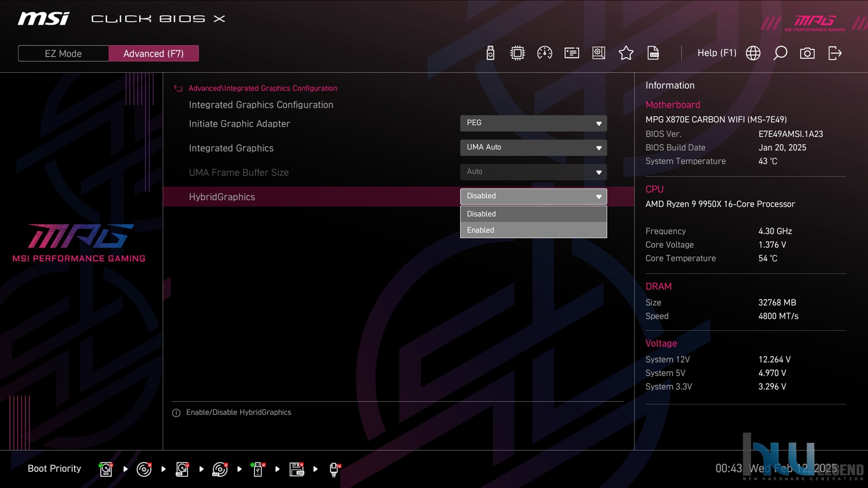Click BIOS version value E7E49AMSI.1A23

790,134
